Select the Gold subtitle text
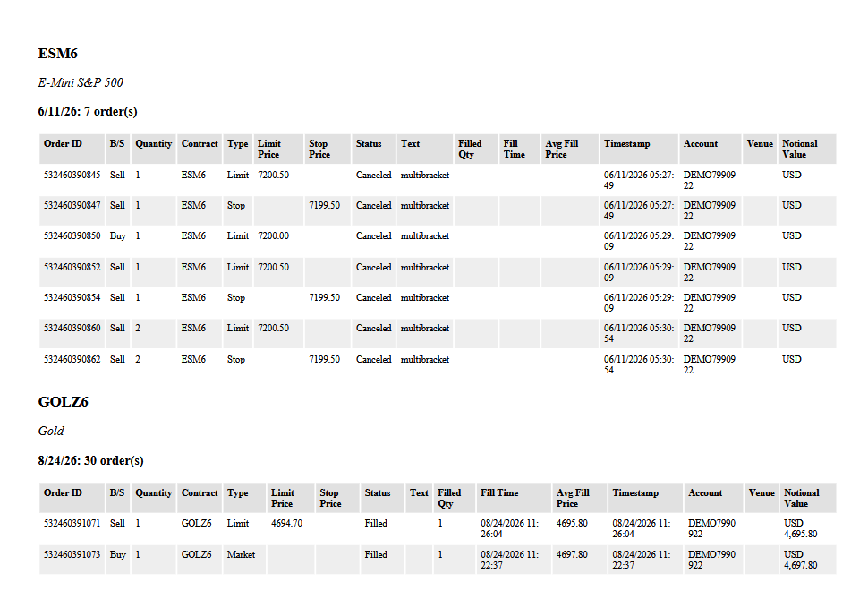The width and height of the screenshot is (868, 608). 51,431
